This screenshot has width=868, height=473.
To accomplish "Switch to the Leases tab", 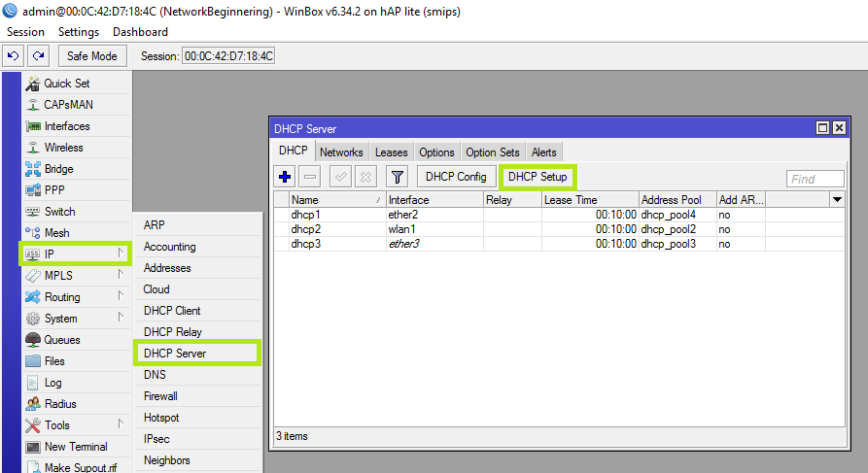I will point(392,152).
